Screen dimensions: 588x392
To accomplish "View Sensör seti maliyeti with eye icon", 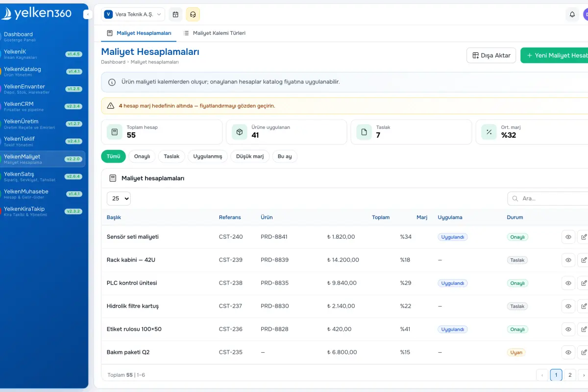I will point(568,237).
